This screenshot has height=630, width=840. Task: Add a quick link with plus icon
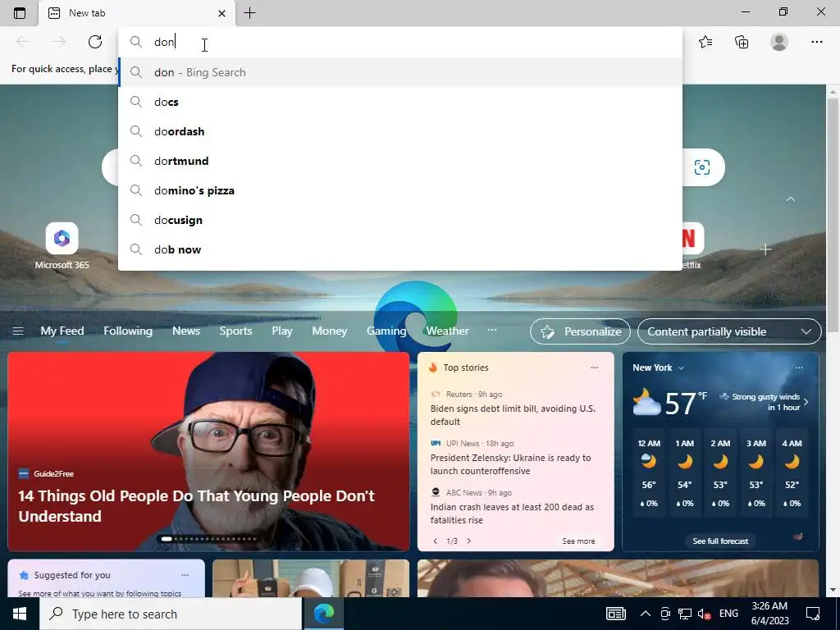(x=765, y=249)
